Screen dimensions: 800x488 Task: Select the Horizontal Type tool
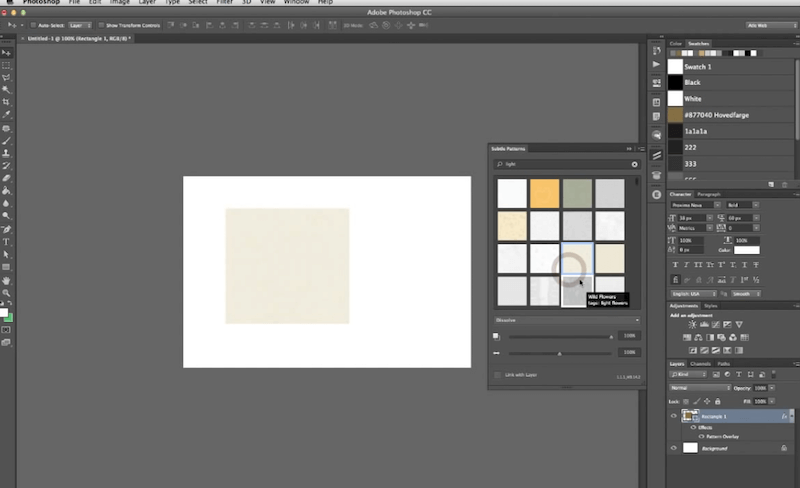click(x=7, y=242)
